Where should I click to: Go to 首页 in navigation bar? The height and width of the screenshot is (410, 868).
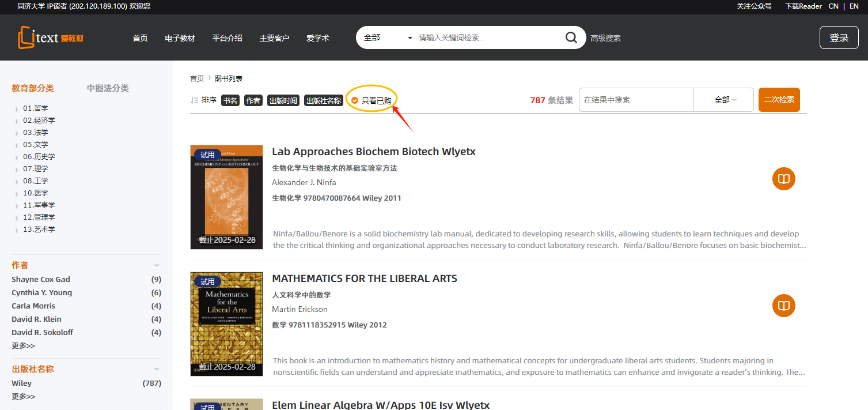tap(140, 38)
